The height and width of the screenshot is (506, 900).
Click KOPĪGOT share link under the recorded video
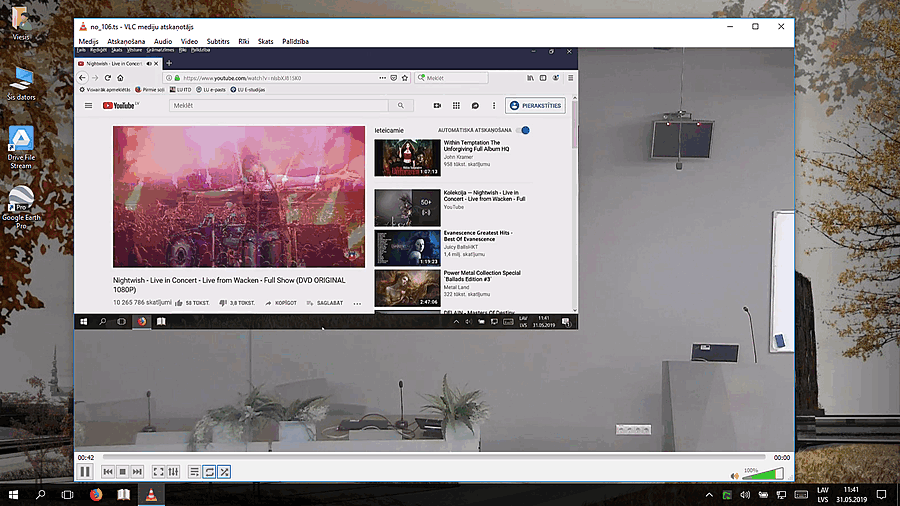pyautogui.click(x=281, y=303)
